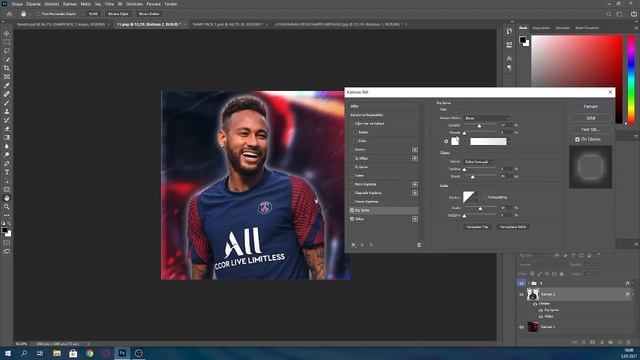Enable Yumuşatılmış contour checkbox
The width and height of the screenshot is (640, 360).
[484, 198]
